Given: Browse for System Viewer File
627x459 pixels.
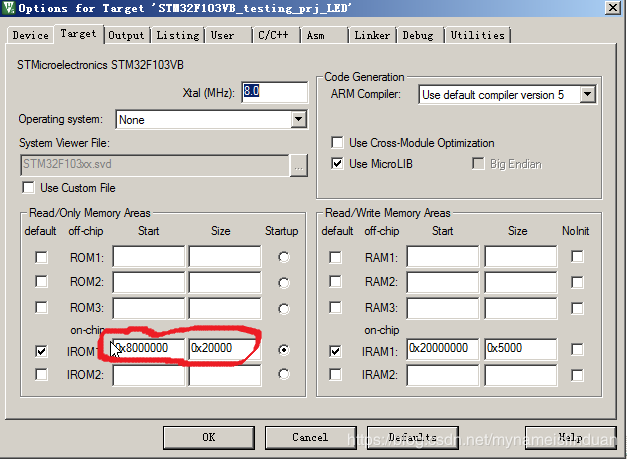Looking at the screenshot, I should pos(299,165).
